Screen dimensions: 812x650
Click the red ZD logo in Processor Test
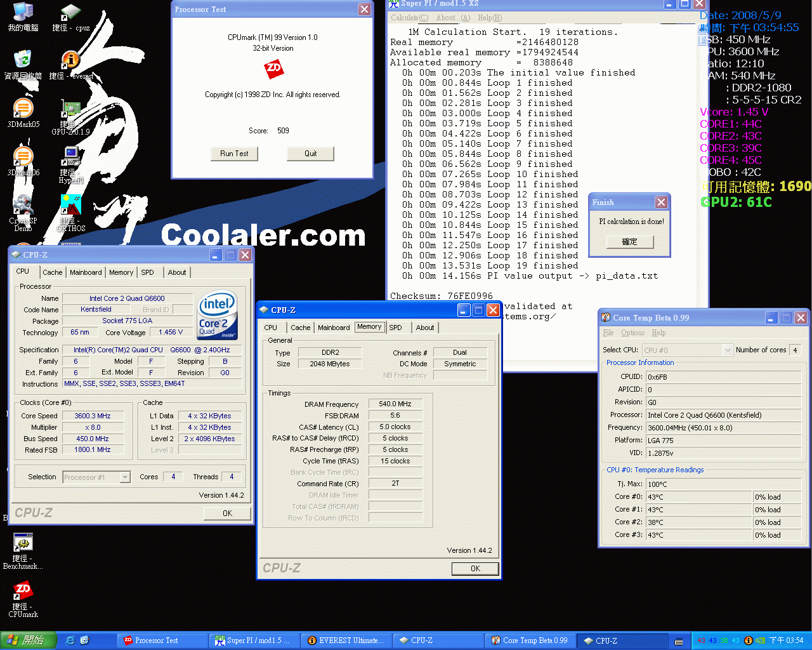pos(273,69)
